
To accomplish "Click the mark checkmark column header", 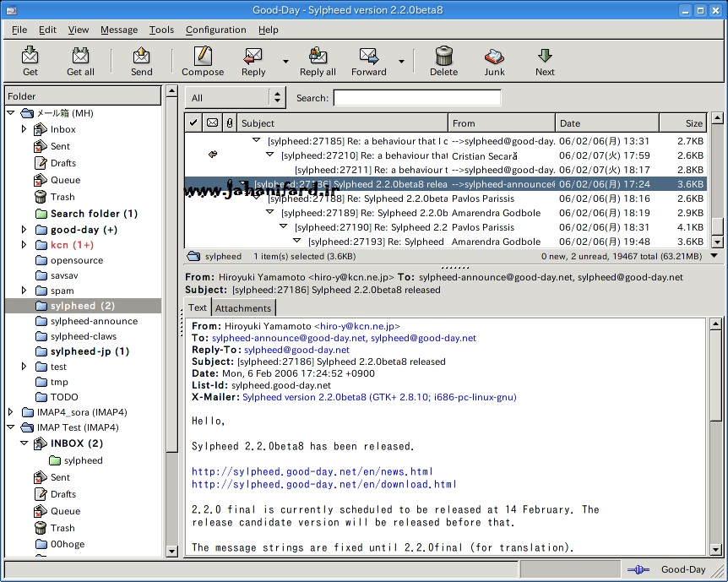I will 193,123.
